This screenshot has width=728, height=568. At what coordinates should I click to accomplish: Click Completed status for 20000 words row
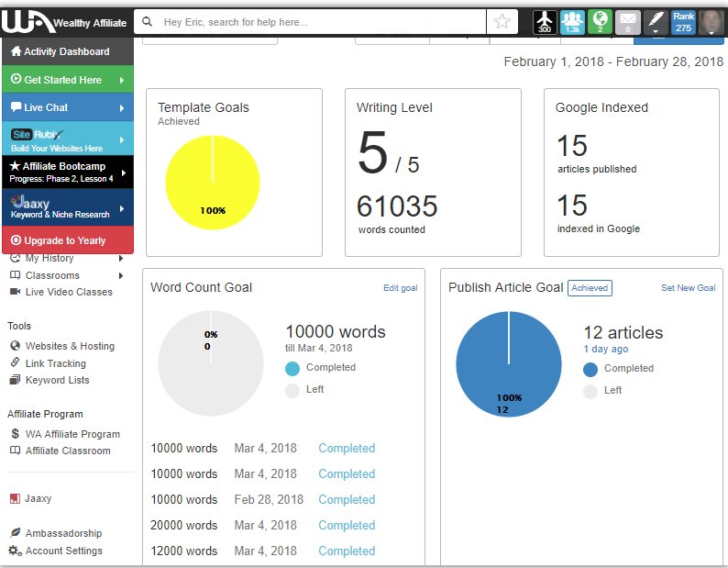(347, 525)
